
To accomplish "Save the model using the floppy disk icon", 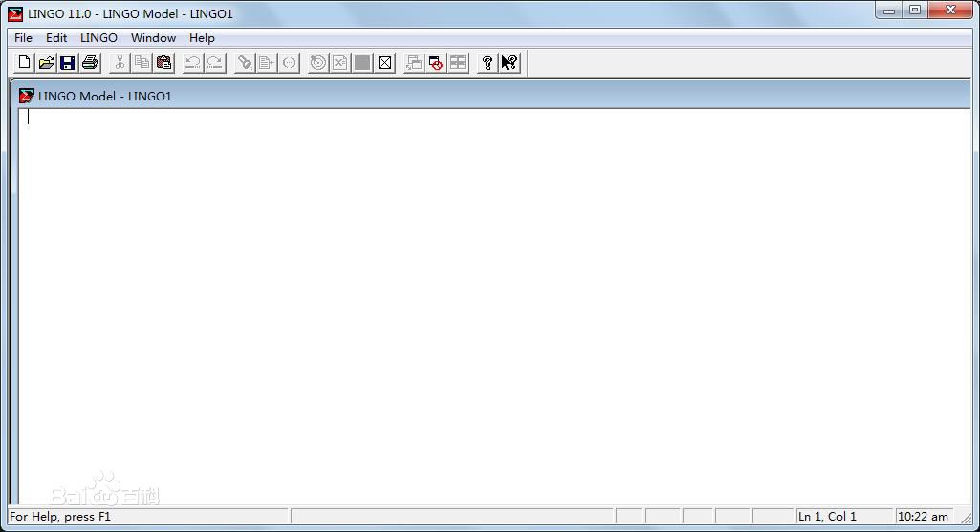I will [x=68, y=63].
